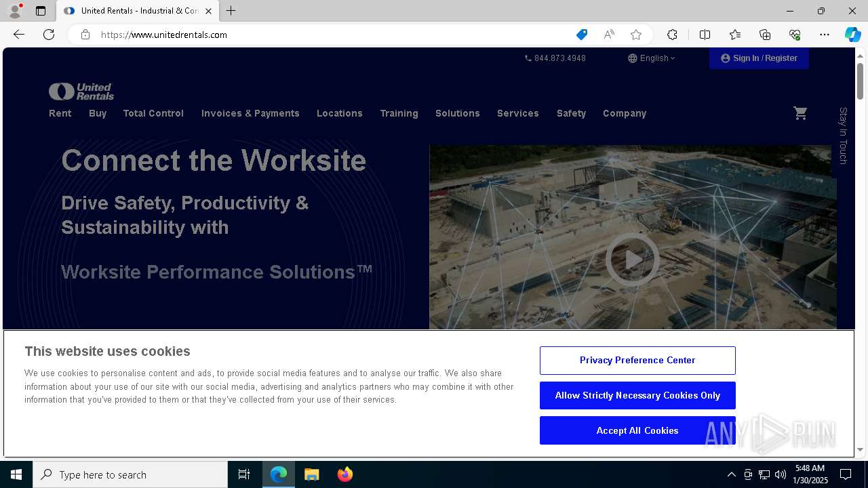Click the Connect the Worksite heading
868x488 pixels.
214,161
